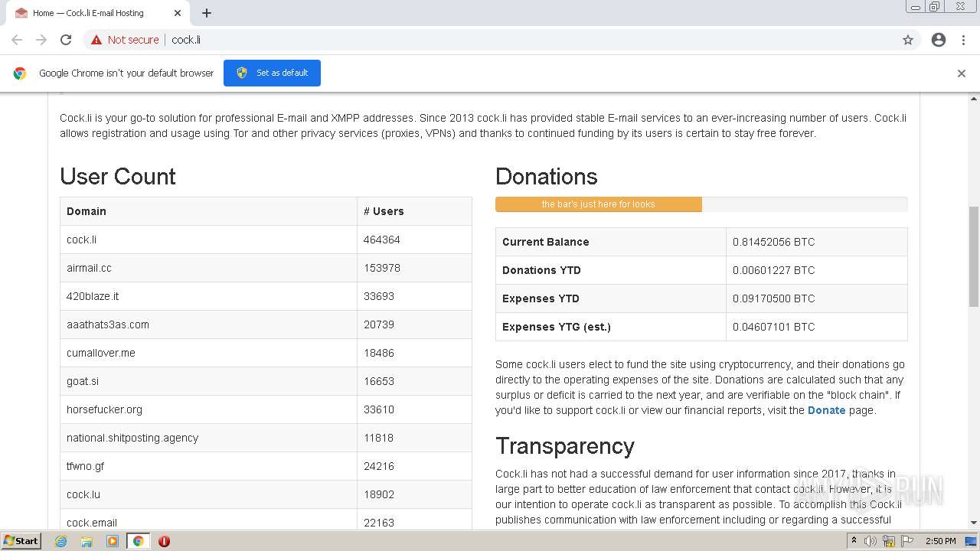Screen dimensions: 980x551
Task: Bookmark this page with star icon
Action: [x=908, y=40]
